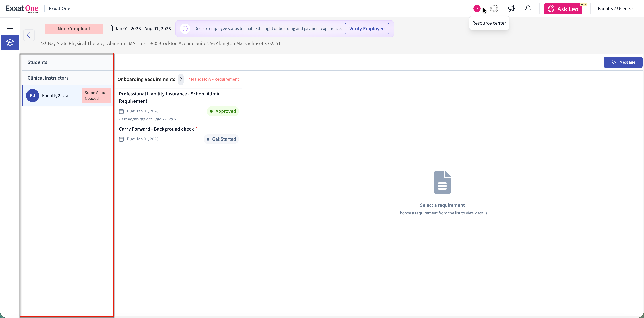Open the hamburger navigation menu
This screenshot has height=318, width=644.
coord(10,26)
